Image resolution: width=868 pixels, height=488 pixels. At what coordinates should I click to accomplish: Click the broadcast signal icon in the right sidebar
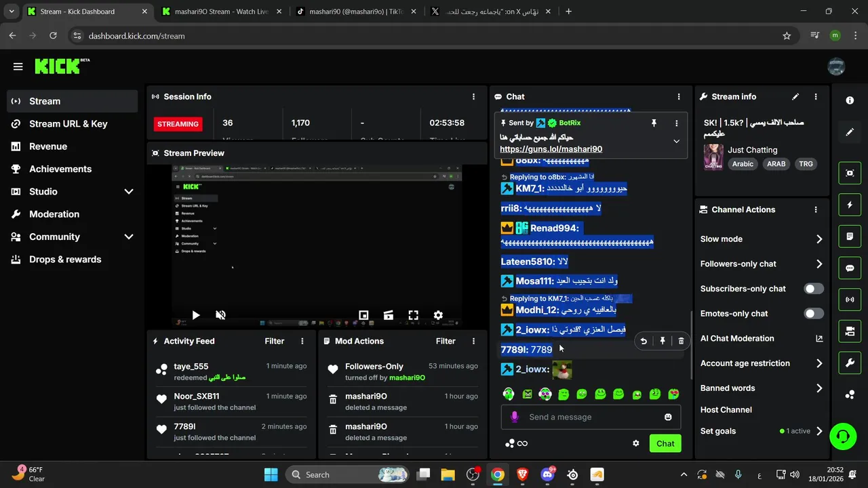point(850,299)
